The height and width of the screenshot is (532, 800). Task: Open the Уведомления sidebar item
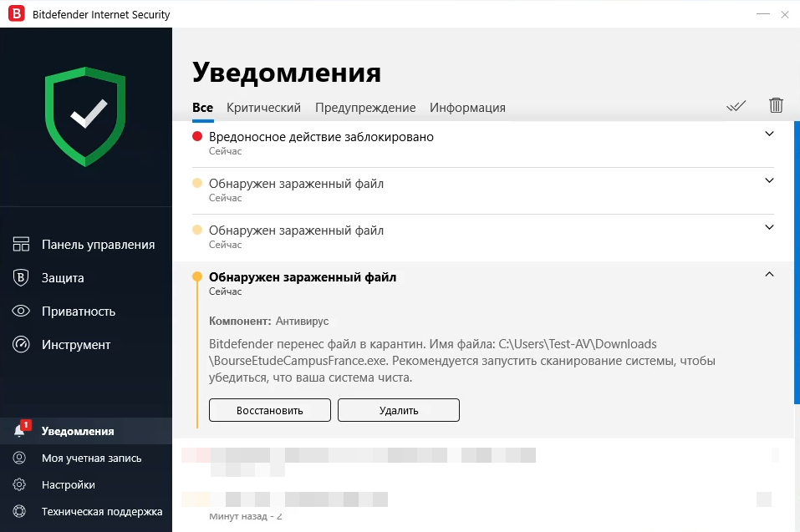click(x=86, y=431)
